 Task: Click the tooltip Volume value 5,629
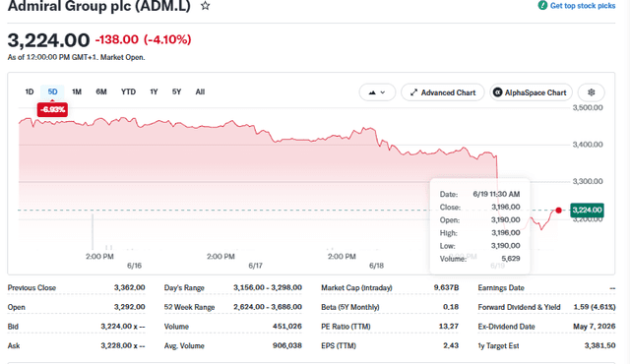pyautogui.click(x=511, y=259)
